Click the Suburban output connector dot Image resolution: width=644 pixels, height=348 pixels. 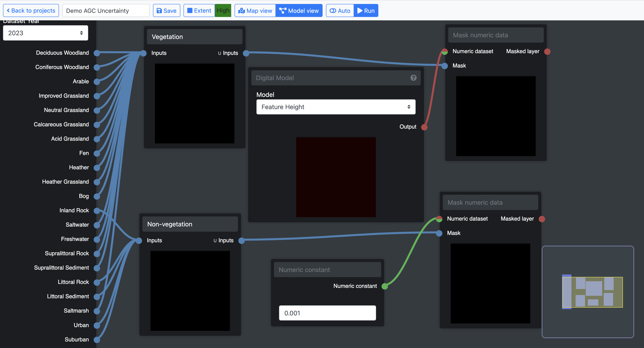pos(97,340)
